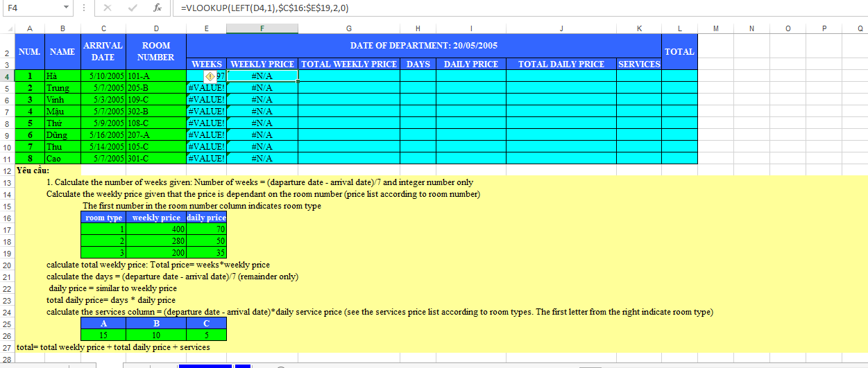Select arrival date 5/16/2005
The image size is (868, 368).
103,135
